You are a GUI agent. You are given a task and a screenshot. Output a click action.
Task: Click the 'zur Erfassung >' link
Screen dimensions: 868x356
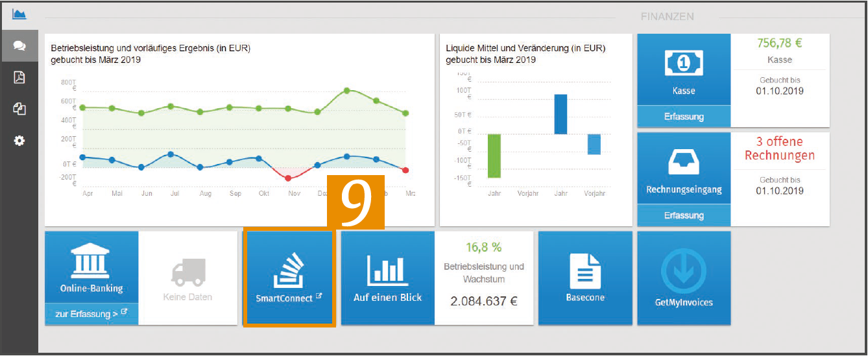tap(91, 314)
